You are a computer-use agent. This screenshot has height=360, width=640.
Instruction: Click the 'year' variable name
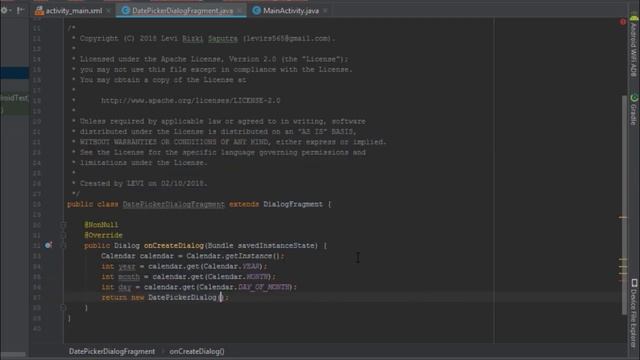pyautogui.click(x=127, y=266)
